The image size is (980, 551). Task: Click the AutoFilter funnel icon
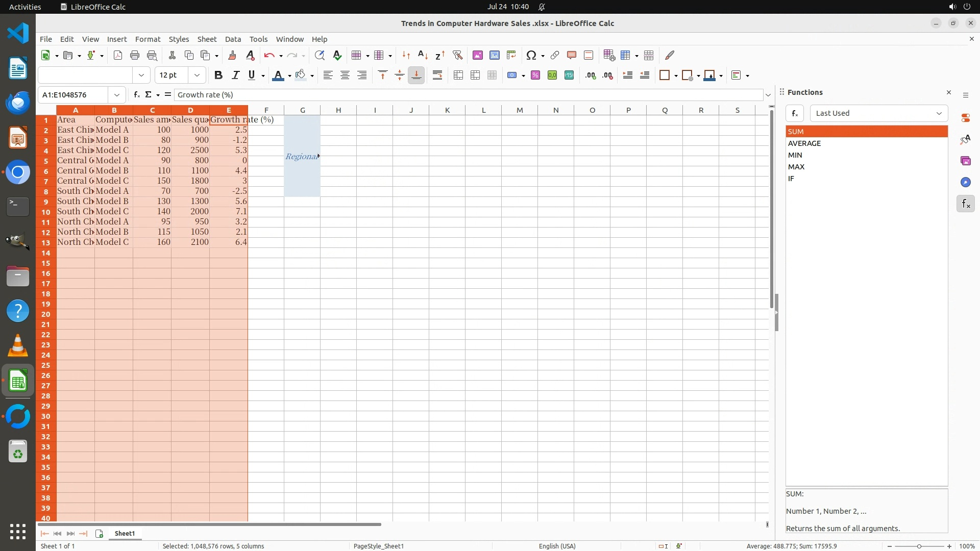(457, 56)
